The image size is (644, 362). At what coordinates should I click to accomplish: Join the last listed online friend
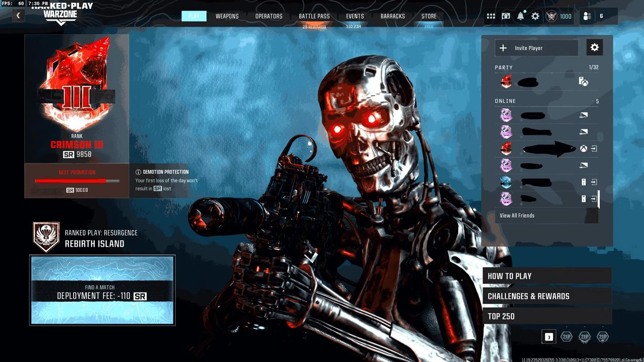594,199
